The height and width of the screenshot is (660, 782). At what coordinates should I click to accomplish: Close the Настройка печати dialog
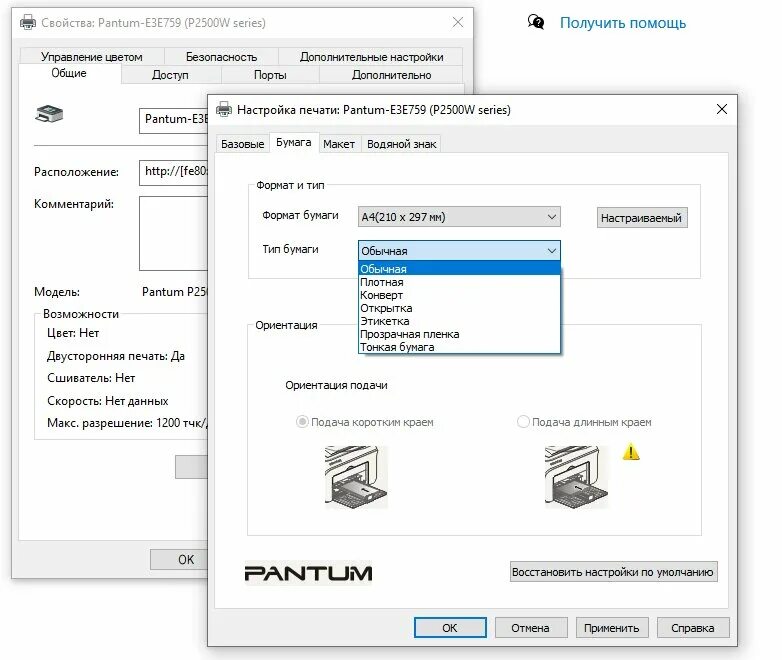722,109
